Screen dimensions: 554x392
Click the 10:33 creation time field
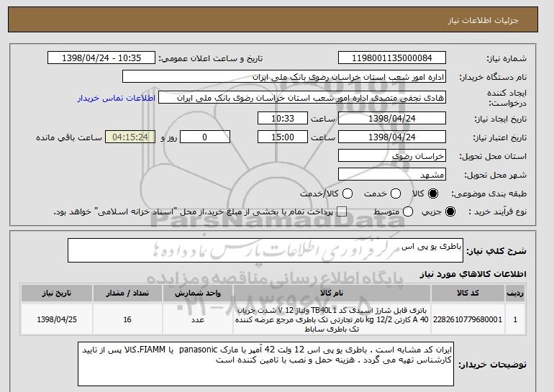283,118
